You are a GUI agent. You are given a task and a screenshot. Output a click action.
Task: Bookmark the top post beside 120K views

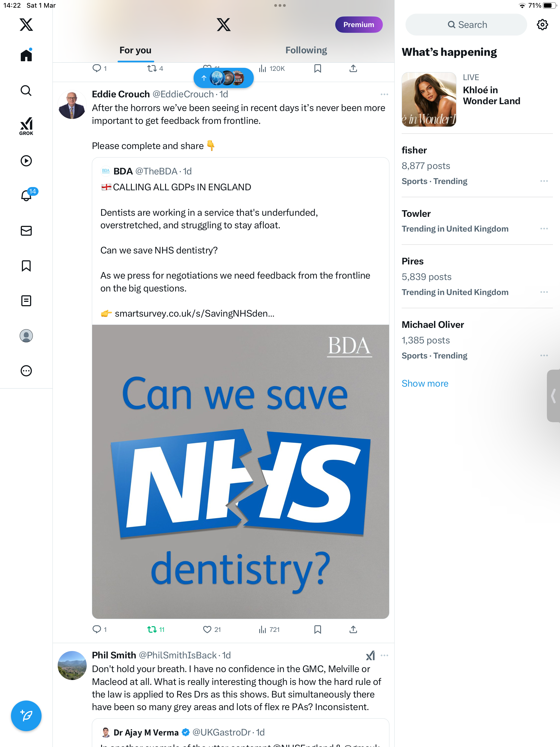point(317,69)
